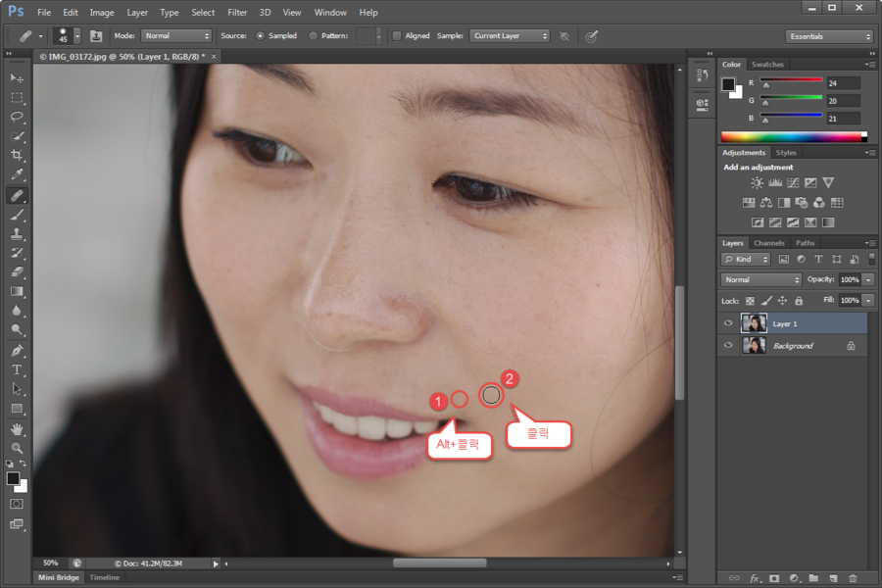Select the Horizontal Type tool
Viewport: 882px width, 588px height.
tap(17, 369)
